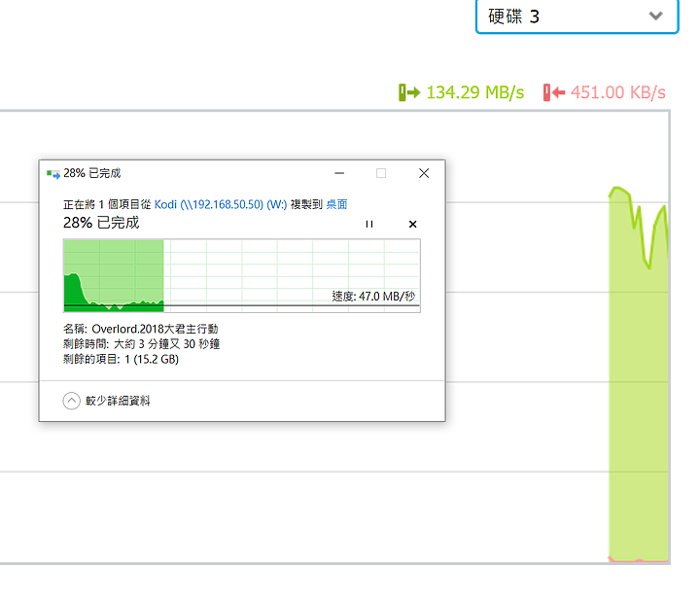700x600 pixels.
Task: Close the copy progress dialog window
Action: coord(424,173)
